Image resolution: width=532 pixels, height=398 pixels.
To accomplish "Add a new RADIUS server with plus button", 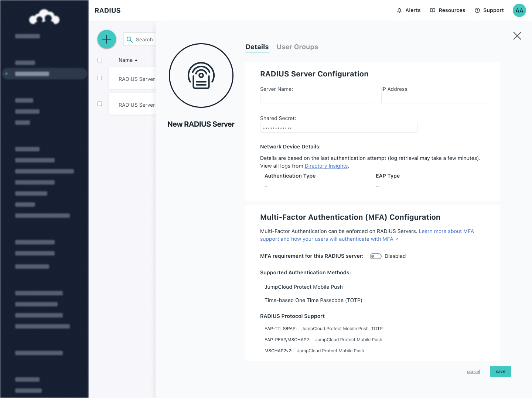I will (x=107, y=39).
